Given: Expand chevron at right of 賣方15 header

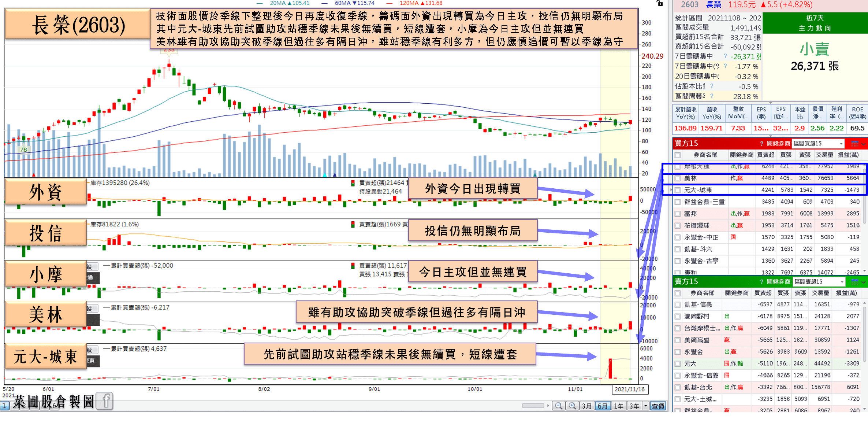Looking at the screenshot, I should (x=864, y=282).
